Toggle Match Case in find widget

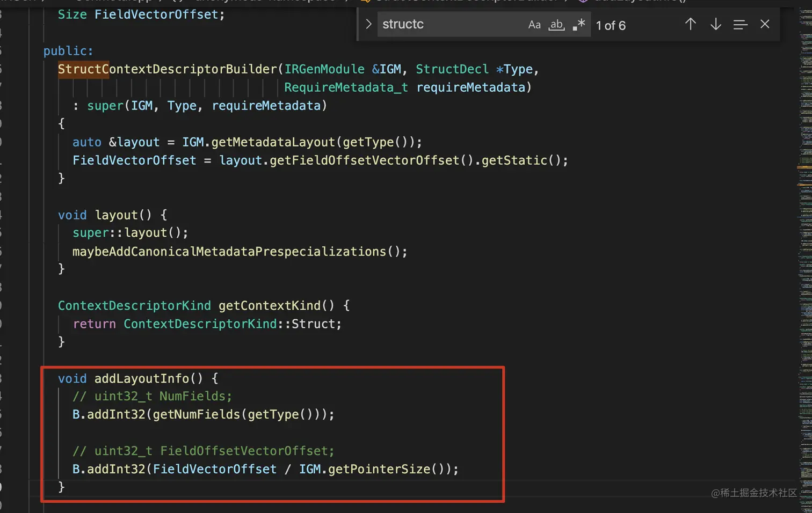534,25
